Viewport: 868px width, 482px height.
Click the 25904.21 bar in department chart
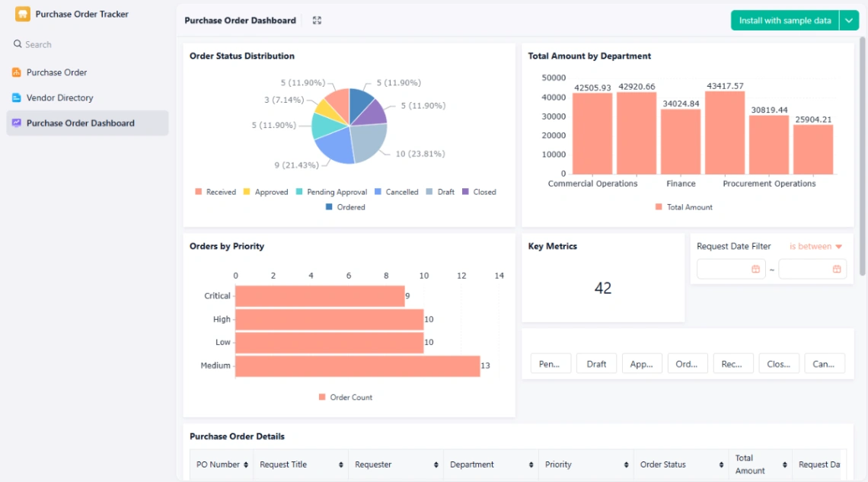813,149
